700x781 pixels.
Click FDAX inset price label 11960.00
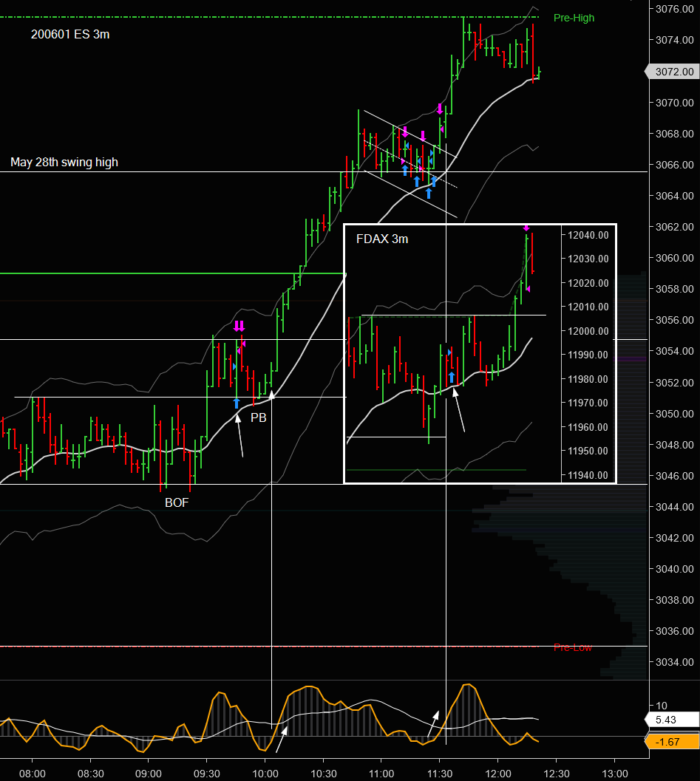588,427
